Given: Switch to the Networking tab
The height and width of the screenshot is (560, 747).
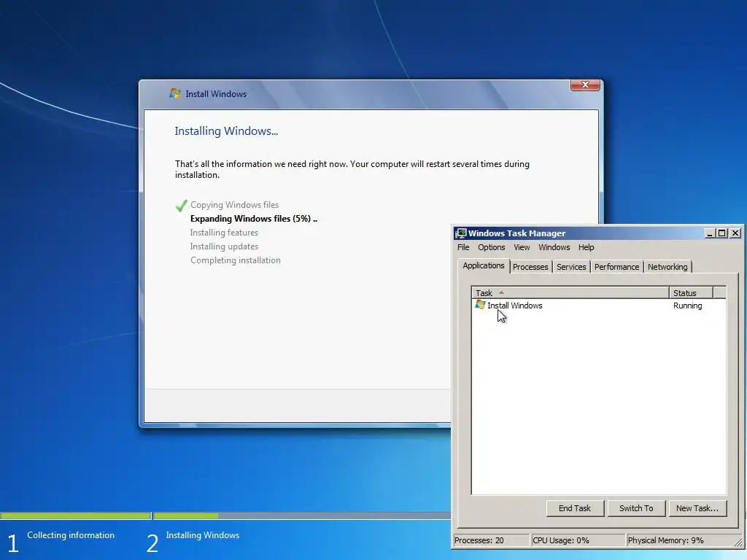Looking at the screenshot, I should pos(667,267).
